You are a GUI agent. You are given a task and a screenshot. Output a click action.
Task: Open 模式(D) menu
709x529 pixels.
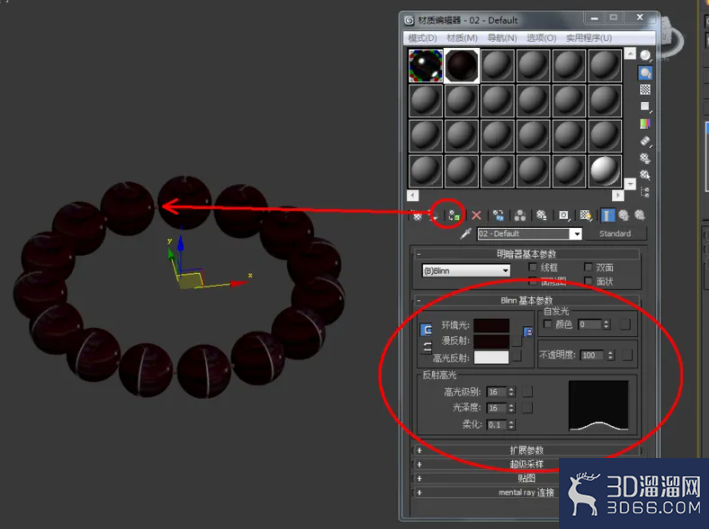(422, 38)
